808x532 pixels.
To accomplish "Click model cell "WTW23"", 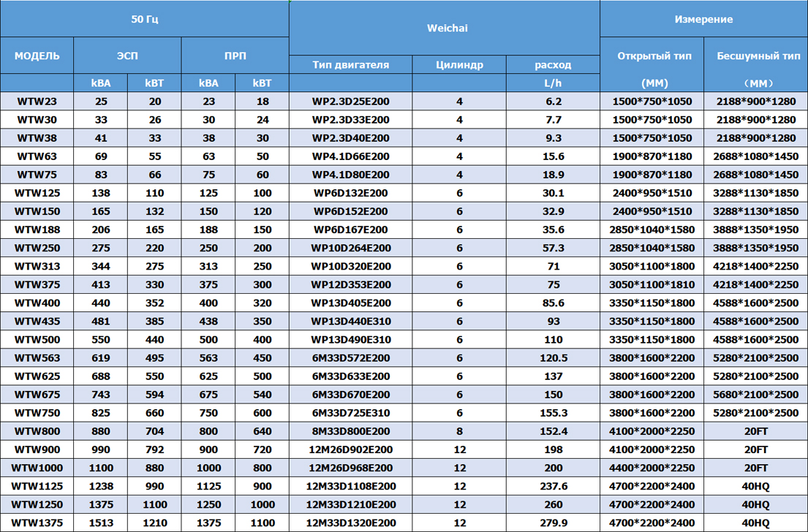I will pos(37,102).
